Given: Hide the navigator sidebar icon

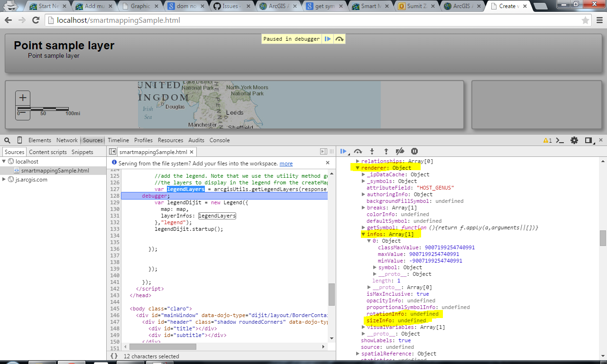Looking at the screenshot, I should click(112, 152).
